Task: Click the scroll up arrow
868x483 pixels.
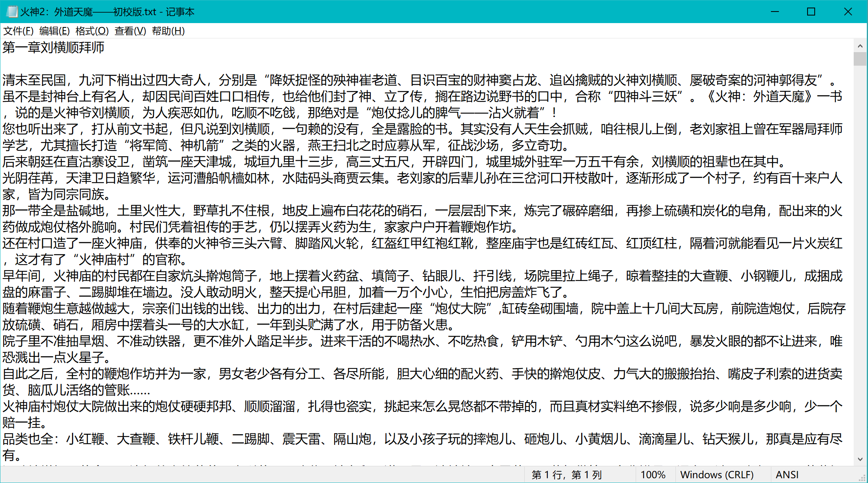Action: [x=860, y=46]
